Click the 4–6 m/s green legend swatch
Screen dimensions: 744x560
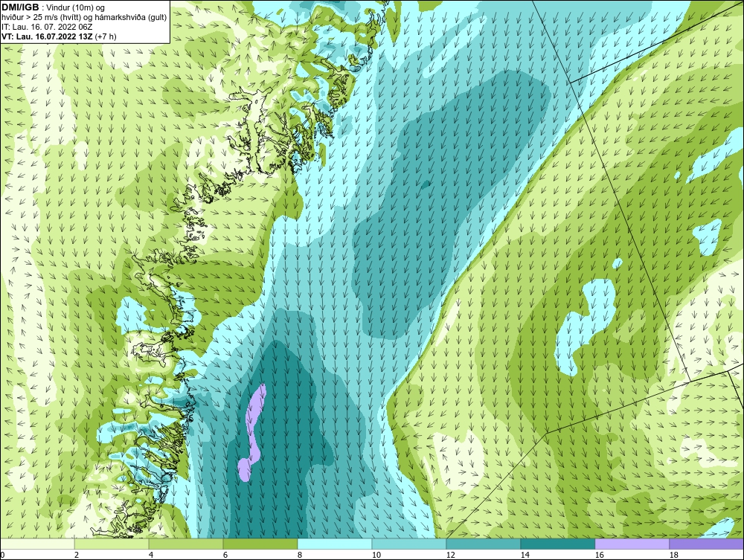tap(186, 544)
